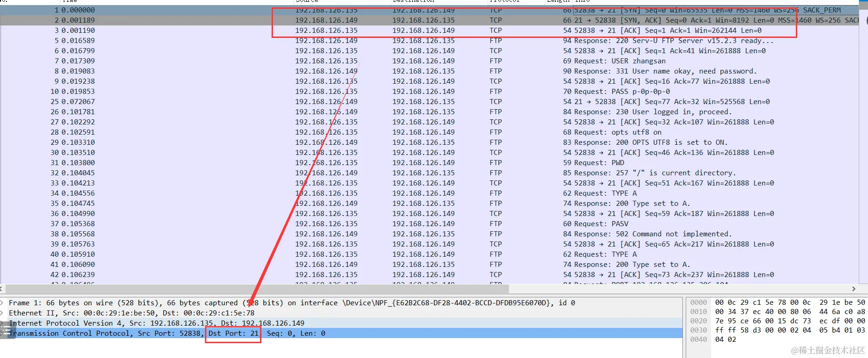
Task: Select packet 3 ACK Win=262144 row
Action: coord(430,31)
